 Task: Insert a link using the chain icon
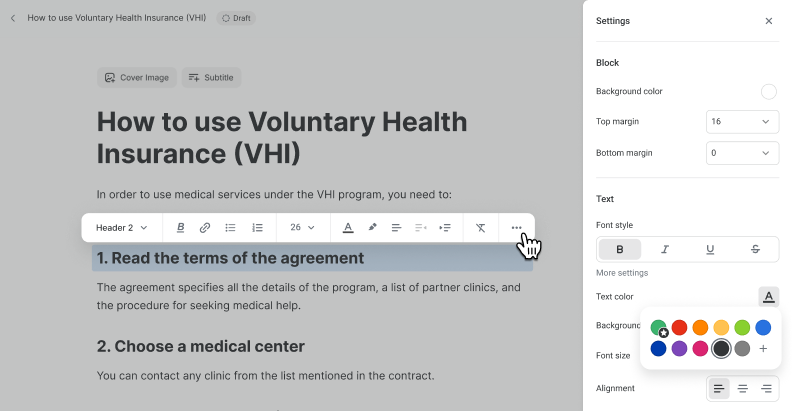tap(205, 228)
